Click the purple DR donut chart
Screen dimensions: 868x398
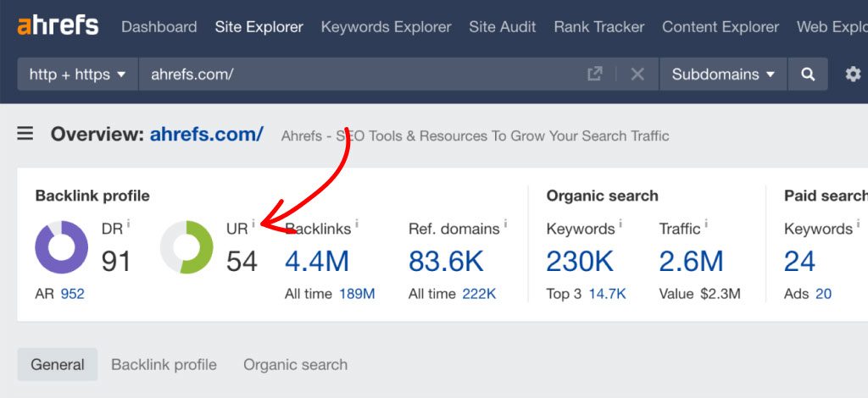(x=61, y=247)
